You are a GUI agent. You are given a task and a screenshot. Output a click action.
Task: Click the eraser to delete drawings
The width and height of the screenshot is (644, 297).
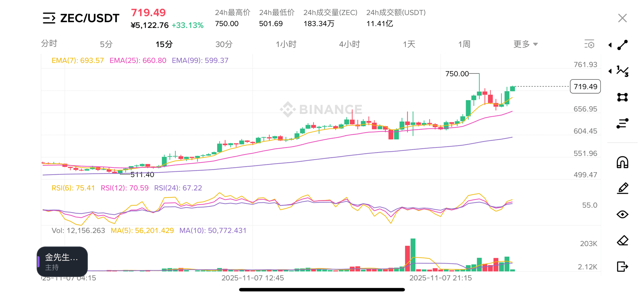(622, 241)
